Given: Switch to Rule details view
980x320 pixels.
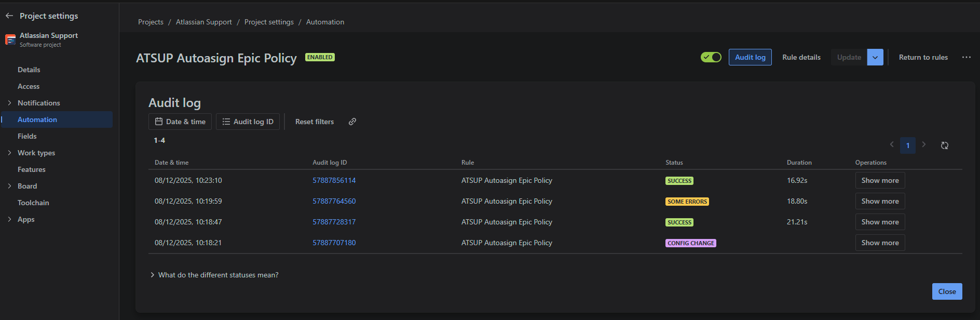Looking at the screenshot, I should click(801, 57).
